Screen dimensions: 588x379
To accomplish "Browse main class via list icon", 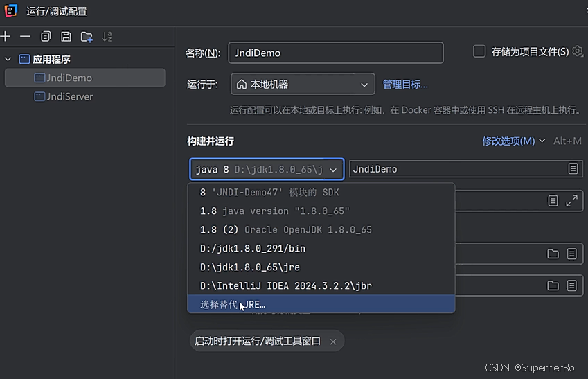I will (x=573, y=169).
